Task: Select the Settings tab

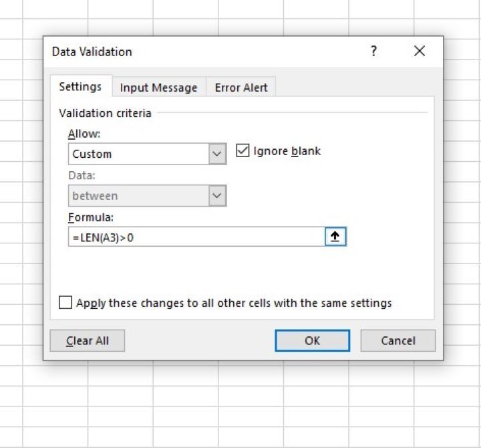Action: [x=80, y=87]
